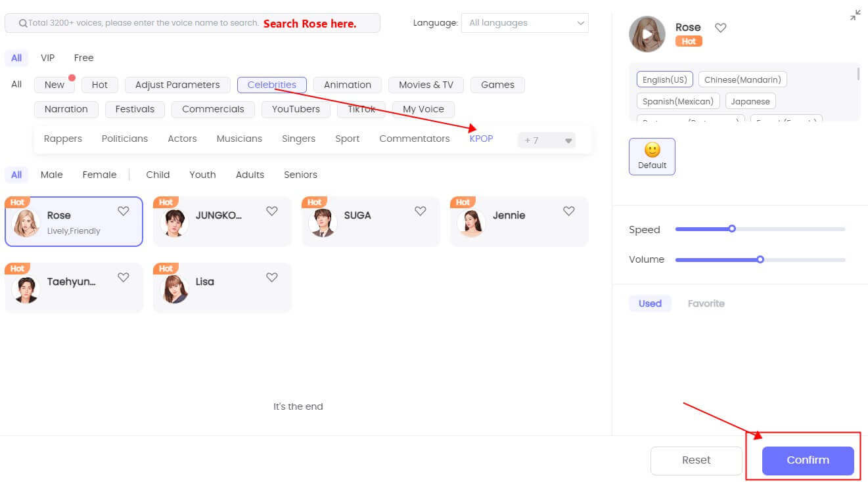Screen dimensions: 868x482
Task: Select Japanese language chip
Action: pos(750,101)
